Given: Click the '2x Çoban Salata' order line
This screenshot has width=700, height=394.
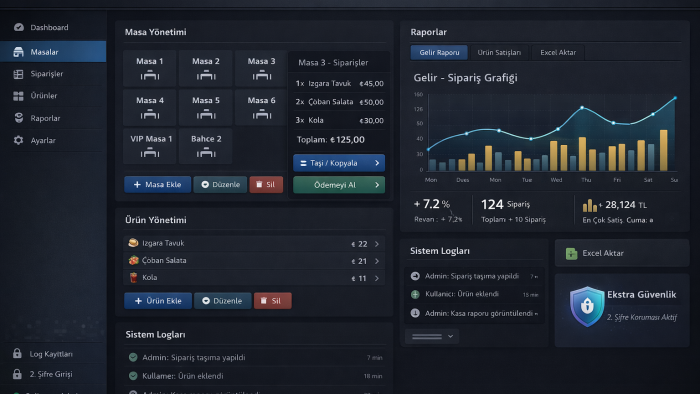Looking at the screenshot, I should [x=339, y=102].
